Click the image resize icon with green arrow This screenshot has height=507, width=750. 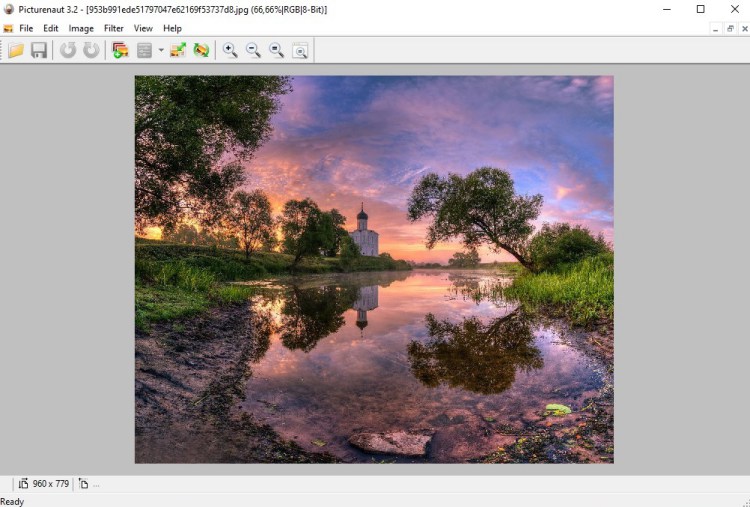point(179,50)
